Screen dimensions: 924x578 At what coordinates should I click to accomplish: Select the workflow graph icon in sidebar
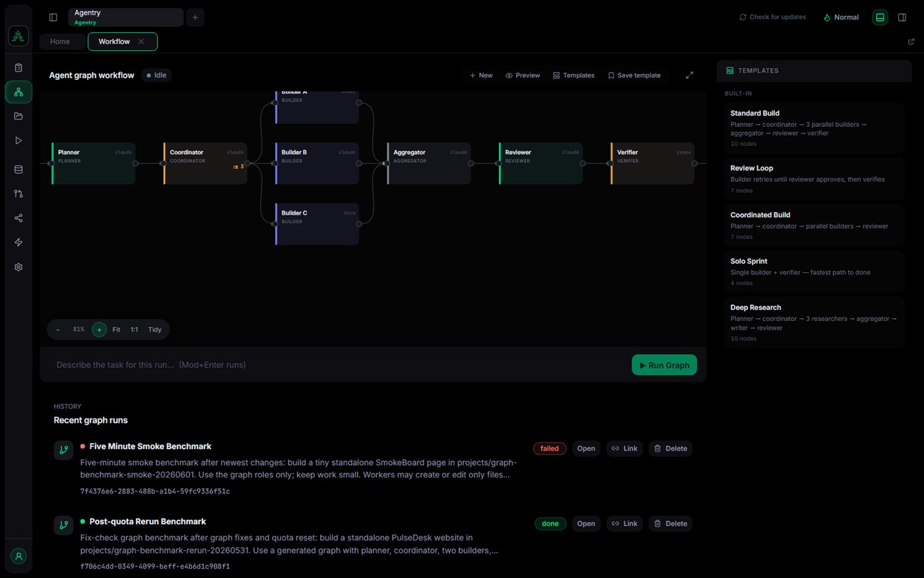[x=18, y=92]
